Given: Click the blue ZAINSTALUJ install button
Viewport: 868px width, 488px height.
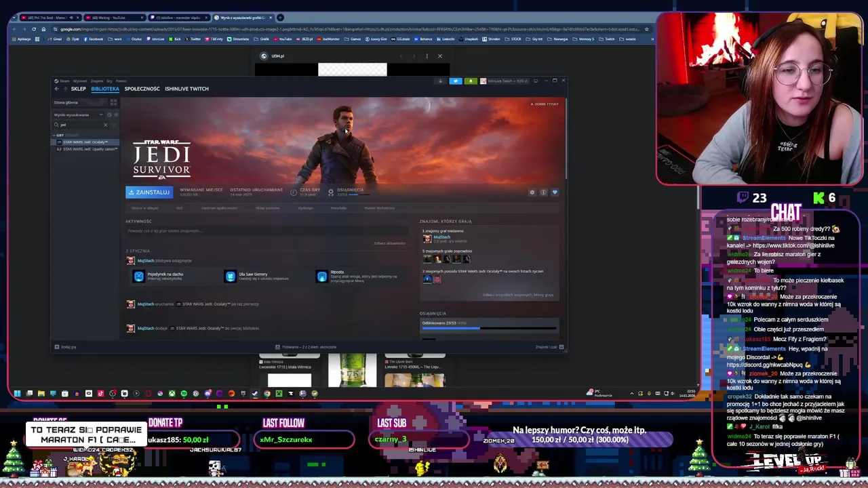Looking at the screenshot, I should point(149,192).
